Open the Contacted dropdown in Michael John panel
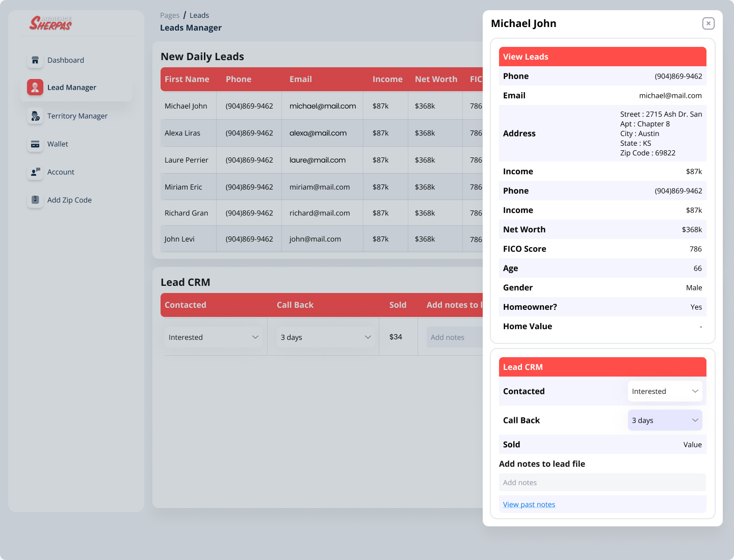Image resolution: width=734 pixels, height=560 pixels. (665, 391)
